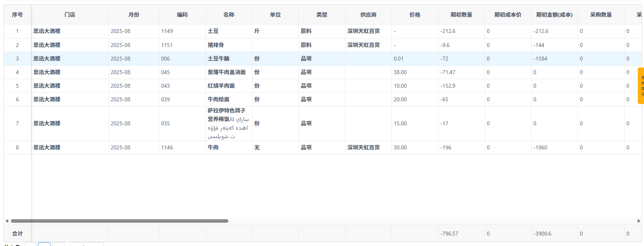Click the 采购数量 column header
Screen dimensions: 644x246
[x=601, y=15]
